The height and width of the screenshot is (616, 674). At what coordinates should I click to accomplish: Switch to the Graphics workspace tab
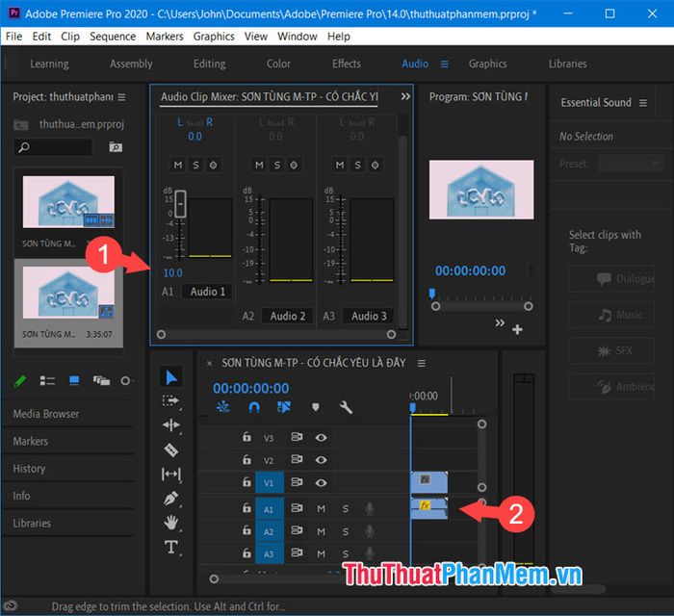coord(488,64)
